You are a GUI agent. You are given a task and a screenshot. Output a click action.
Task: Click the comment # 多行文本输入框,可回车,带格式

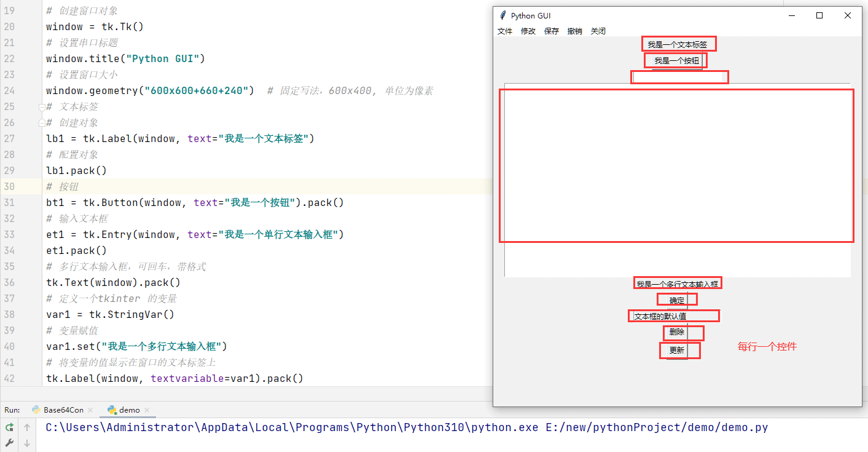click(126, 266)
